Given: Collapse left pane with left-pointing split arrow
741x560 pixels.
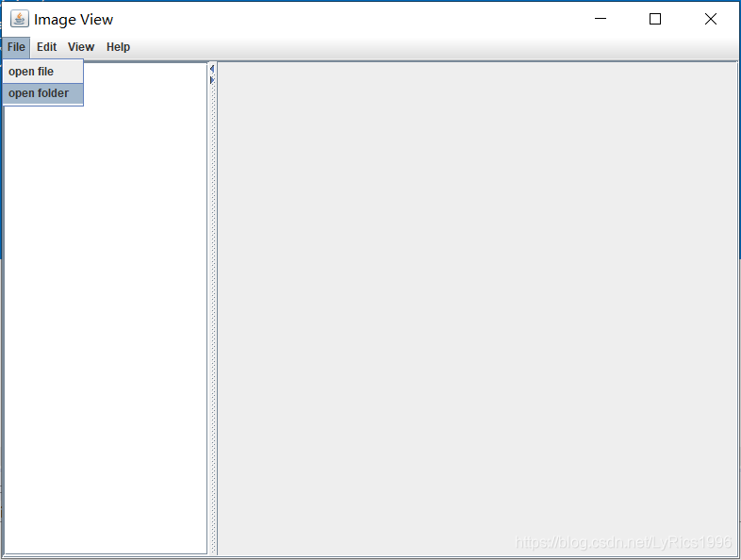Looking at the screenshot, I should point(212,69).
